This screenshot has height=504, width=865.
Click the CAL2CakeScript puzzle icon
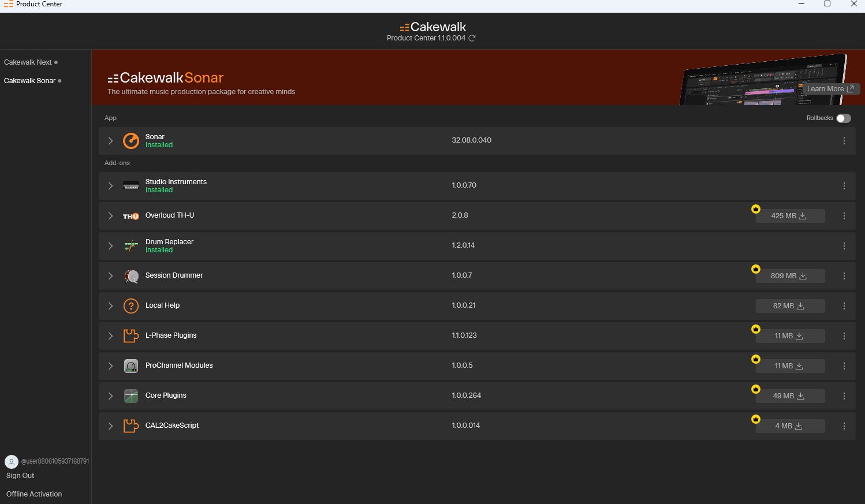click(x=131, y=426)
